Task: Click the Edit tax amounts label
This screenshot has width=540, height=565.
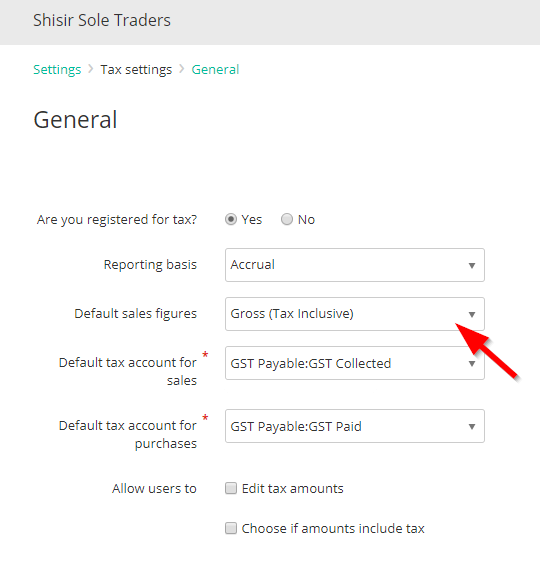Action: [293, 489]
